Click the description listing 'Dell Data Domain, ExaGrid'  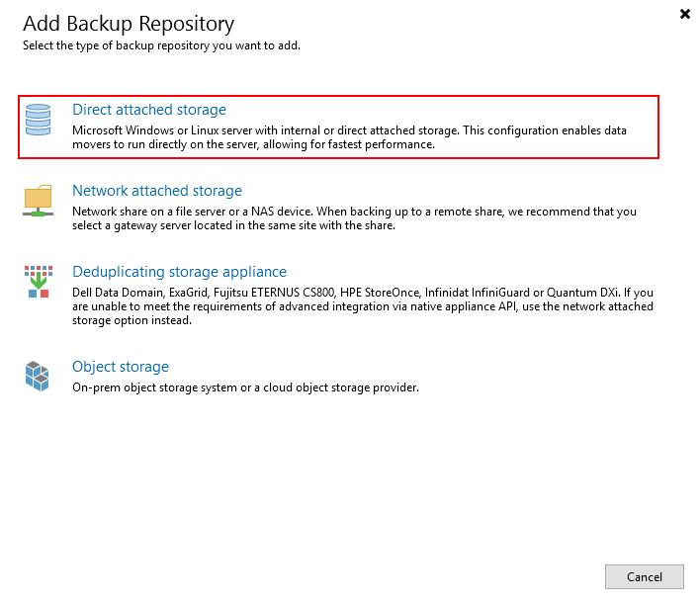tap(363, 306)
